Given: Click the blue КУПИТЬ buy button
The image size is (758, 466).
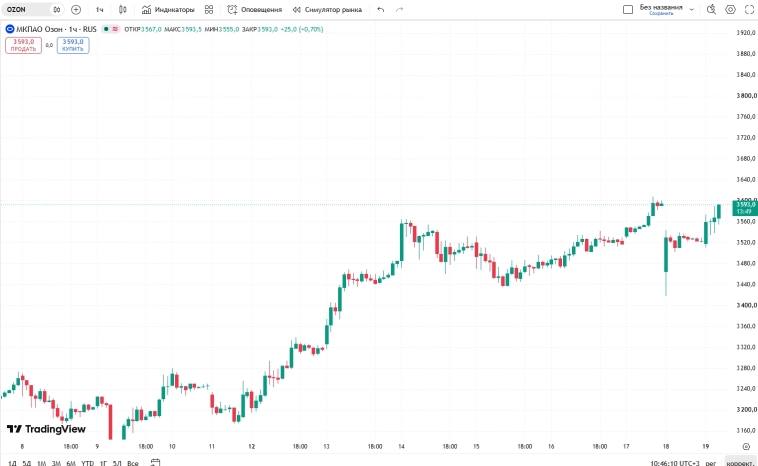Looking at the screenshot, I should click(x=73, y=45).
